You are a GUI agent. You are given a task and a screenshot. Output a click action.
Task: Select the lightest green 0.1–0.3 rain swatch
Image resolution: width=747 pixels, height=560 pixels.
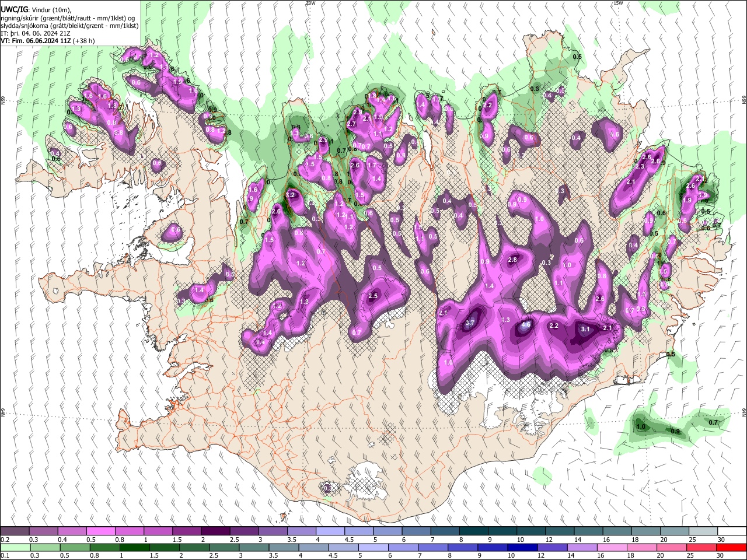(x=15, y=547)
